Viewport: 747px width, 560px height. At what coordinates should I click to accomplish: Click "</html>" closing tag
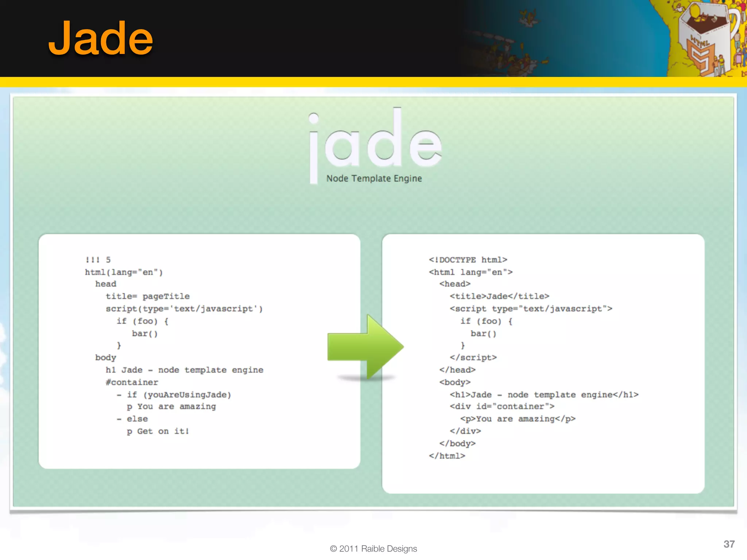point(447,456)
